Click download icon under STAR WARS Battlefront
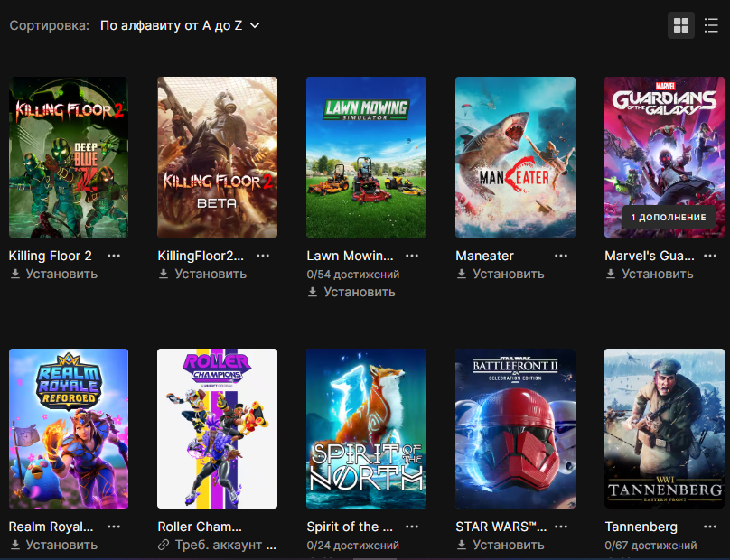 [x=462, y=545]
